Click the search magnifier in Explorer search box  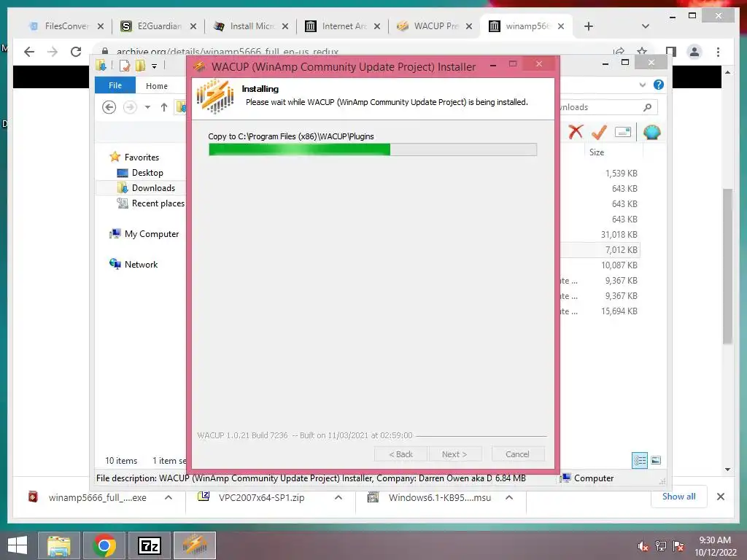648,107
